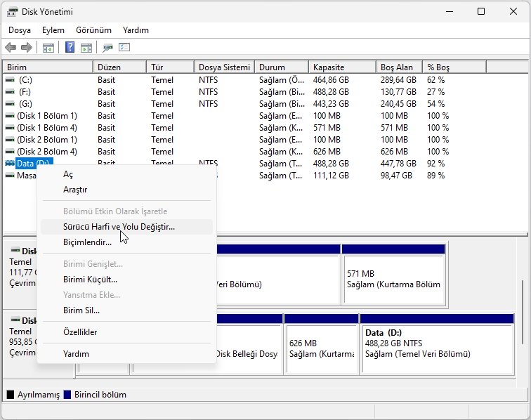The image size is (531, 420).
Task: Open the Dosya menu
Action: click(20, 30)
